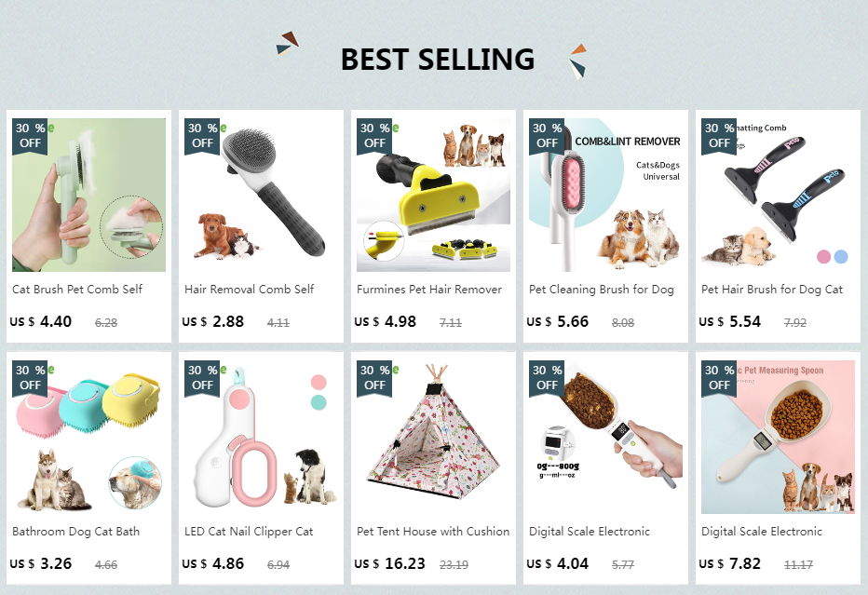The image size is (868, 595).
Task: Click the 30% OFF badge on Pet Cleaning Brush
Action: (548, 135)
